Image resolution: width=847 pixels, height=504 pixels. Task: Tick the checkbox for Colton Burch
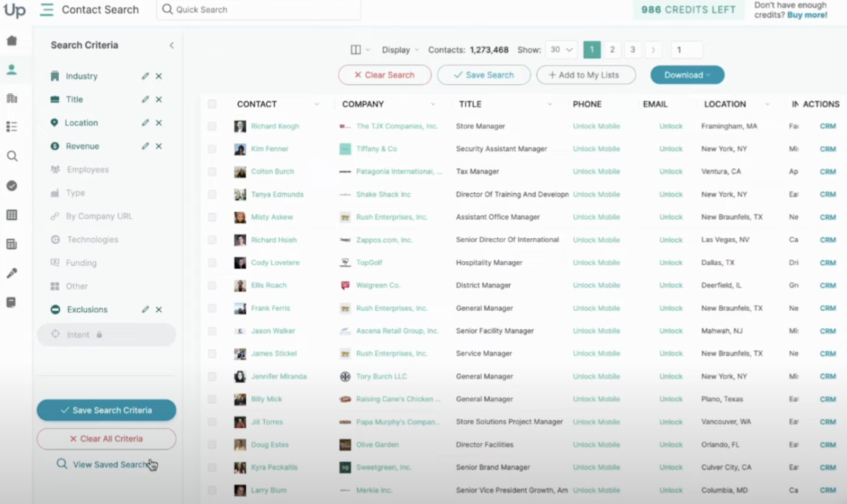pos(212,172)
